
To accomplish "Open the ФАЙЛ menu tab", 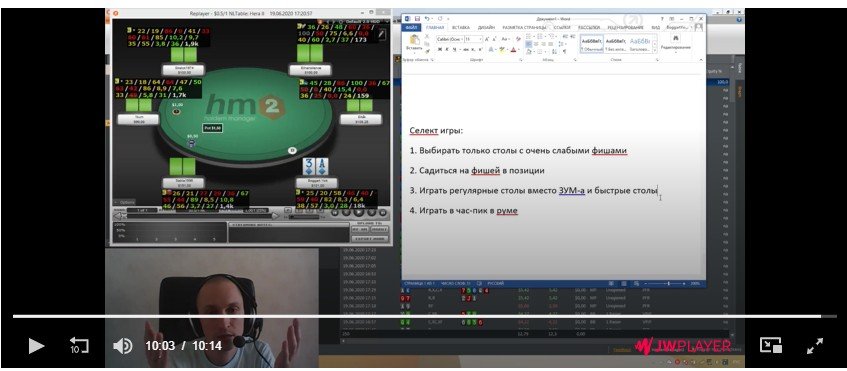I will [413, 27].
